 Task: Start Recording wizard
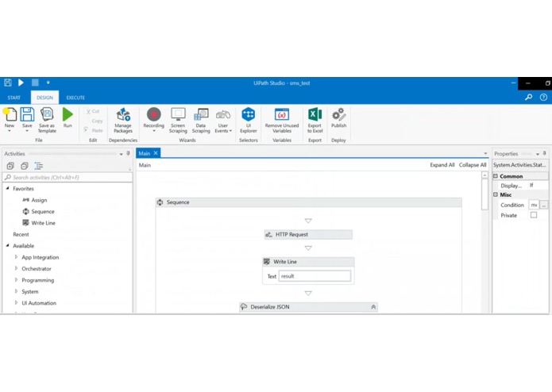click(154, 120)
